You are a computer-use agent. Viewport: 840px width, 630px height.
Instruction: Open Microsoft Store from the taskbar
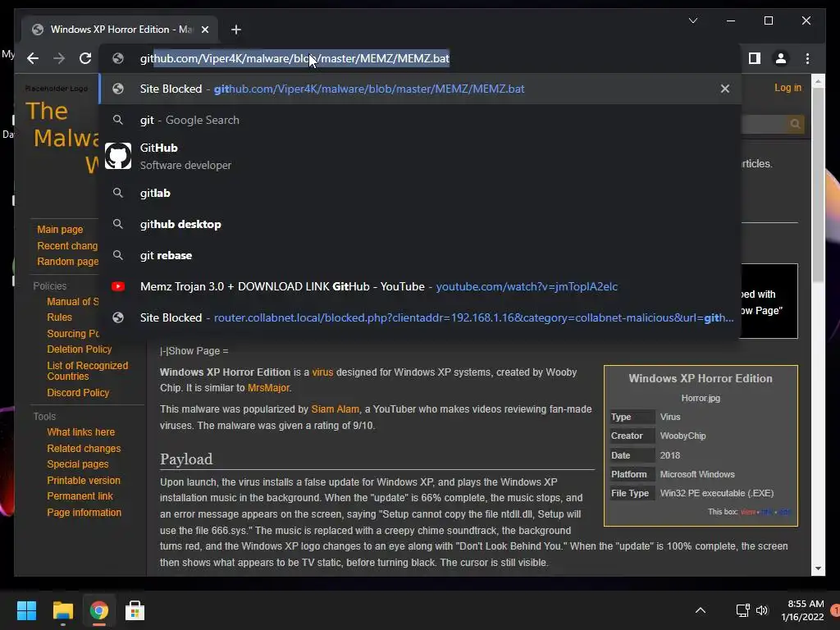(x=135, y=610)
